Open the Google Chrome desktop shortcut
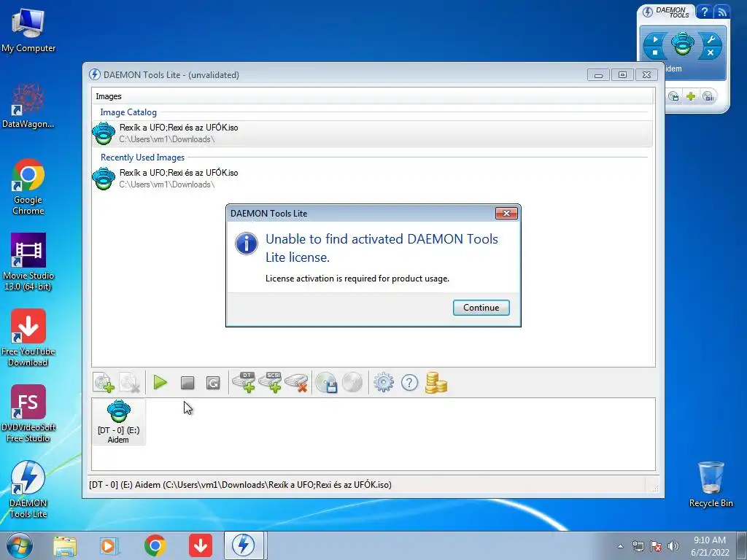Screen dimensions: 747x560 pos(28,187)
